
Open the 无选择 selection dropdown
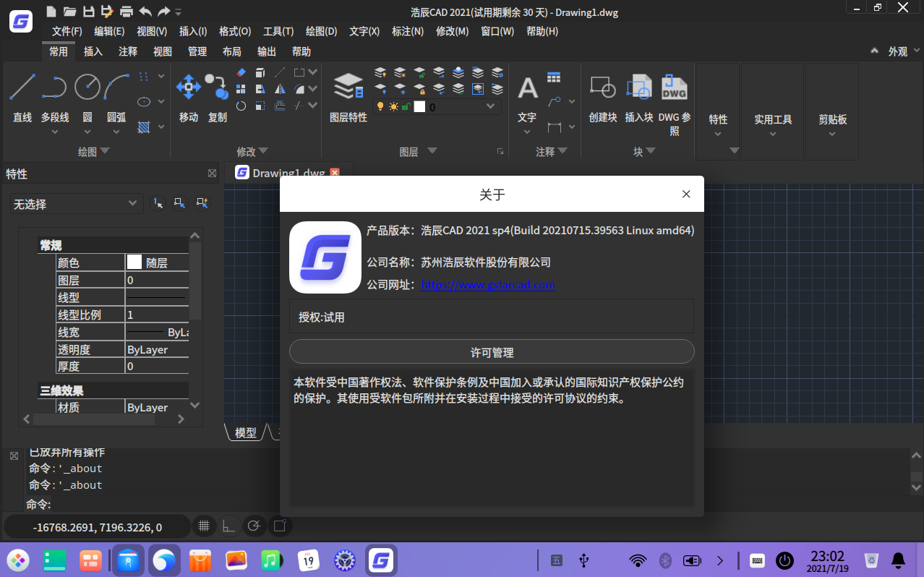point(75,204)
